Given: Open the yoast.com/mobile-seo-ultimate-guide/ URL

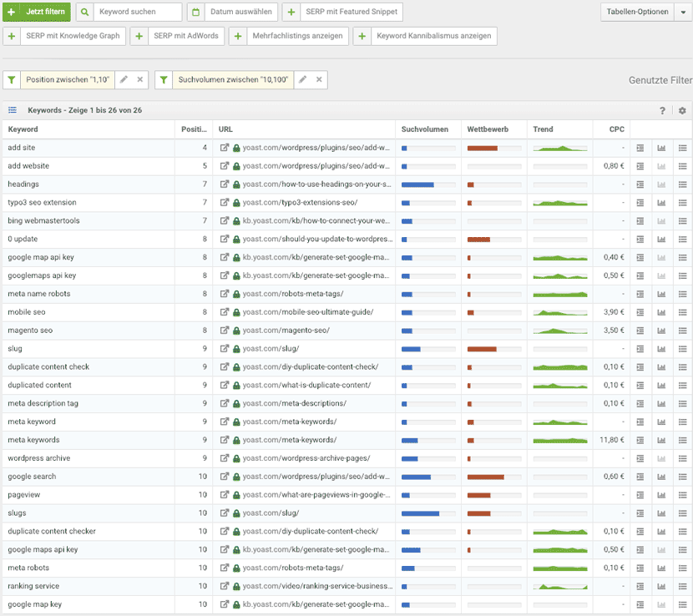Looking at the screenshot, I should point(308,312).
